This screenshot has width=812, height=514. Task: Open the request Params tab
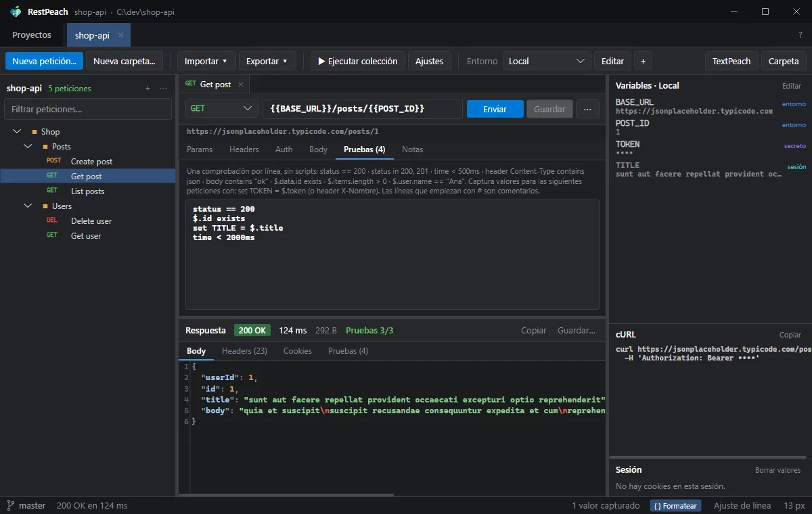coord(200,149)
